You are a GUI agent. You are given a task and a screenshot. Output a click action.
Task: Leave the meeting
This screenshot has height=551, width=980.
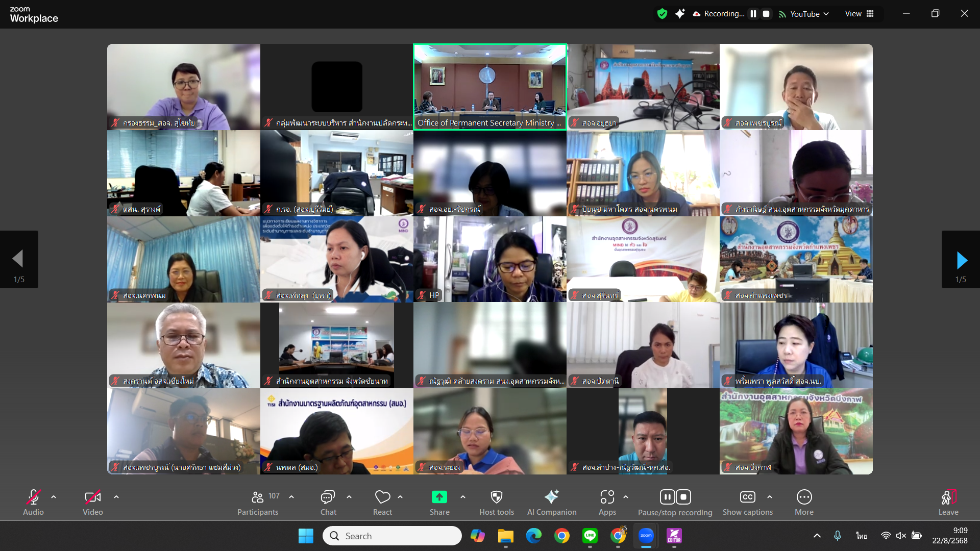click(x=948, y=497)
